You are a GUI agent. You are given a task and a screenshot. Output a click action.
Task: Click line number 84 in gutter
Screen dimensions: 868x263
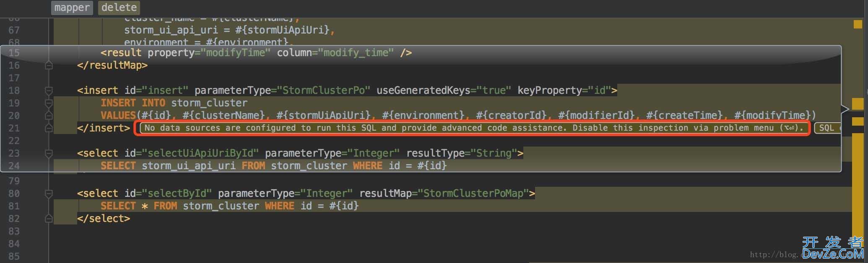(14, 244)
